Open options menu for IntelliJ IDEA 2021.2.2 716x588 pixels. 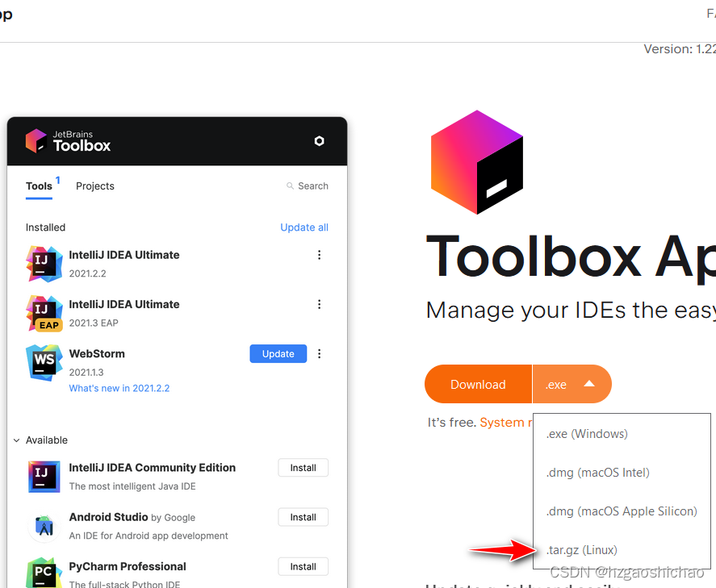(x=319, y=255)
